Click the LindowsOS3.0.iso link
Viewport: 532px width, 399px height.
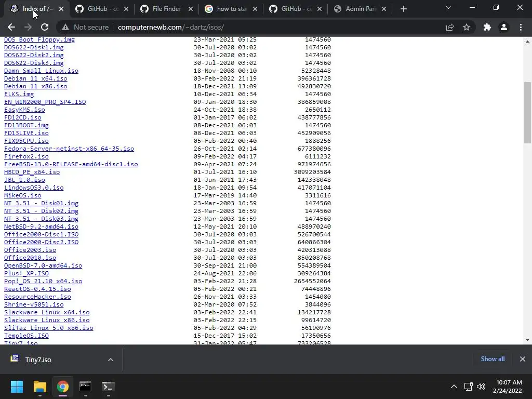pos(34,188)
